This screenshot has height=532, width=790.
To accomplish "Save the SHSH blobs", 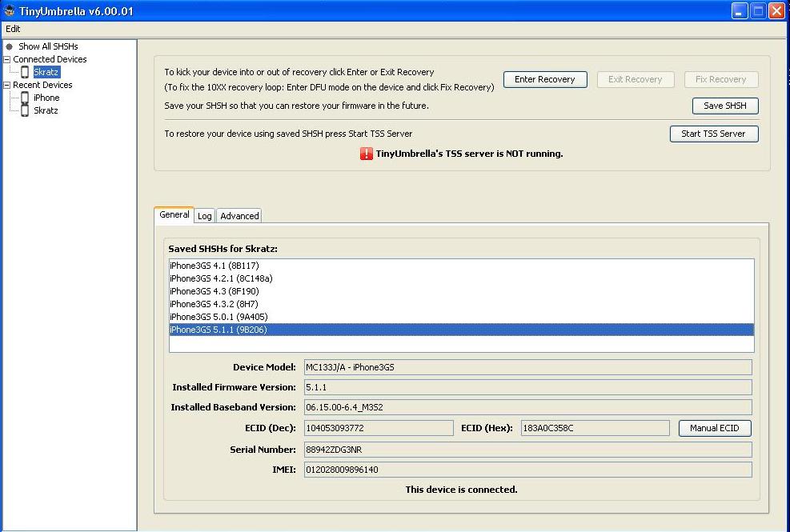I will [725, 105].
